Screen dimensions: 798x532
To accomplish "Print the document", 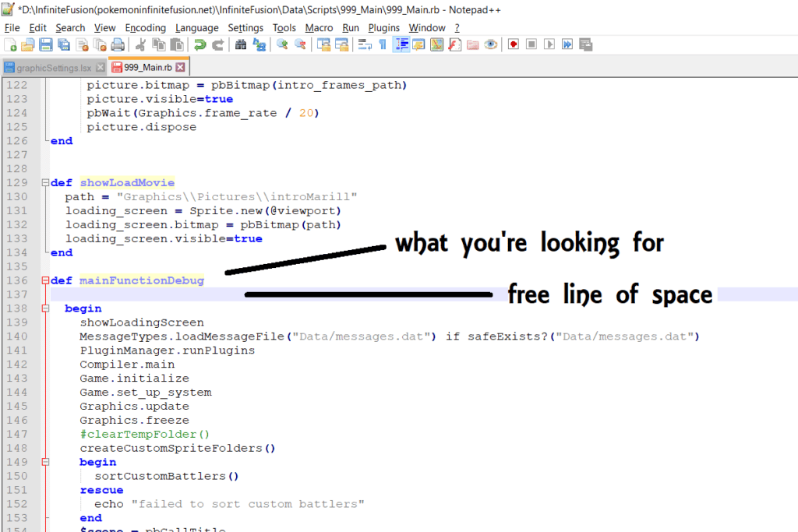I will pyautogui.click(x=117, y=44).
